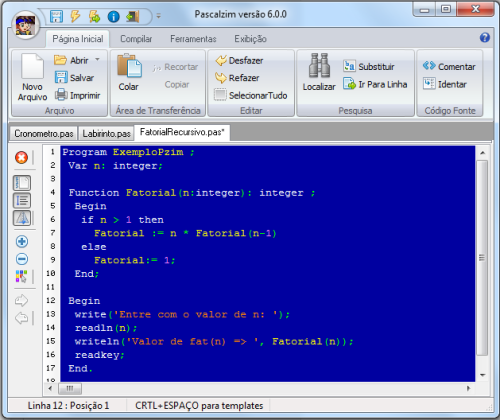Zoom out with the blue minus icon
Screen dimensions: 500x420
(22, 259)
